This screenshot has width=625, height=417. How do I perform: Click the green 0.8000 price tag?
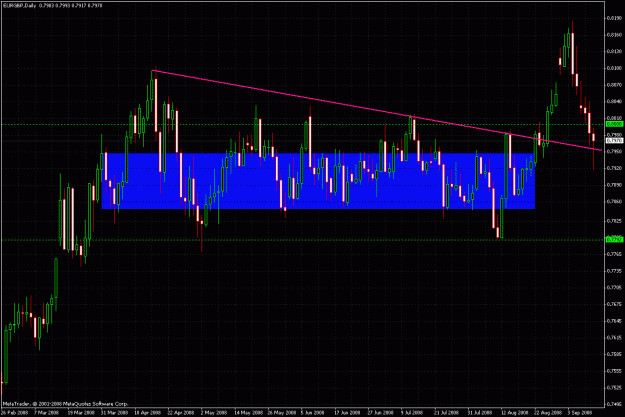coord(614,124)
